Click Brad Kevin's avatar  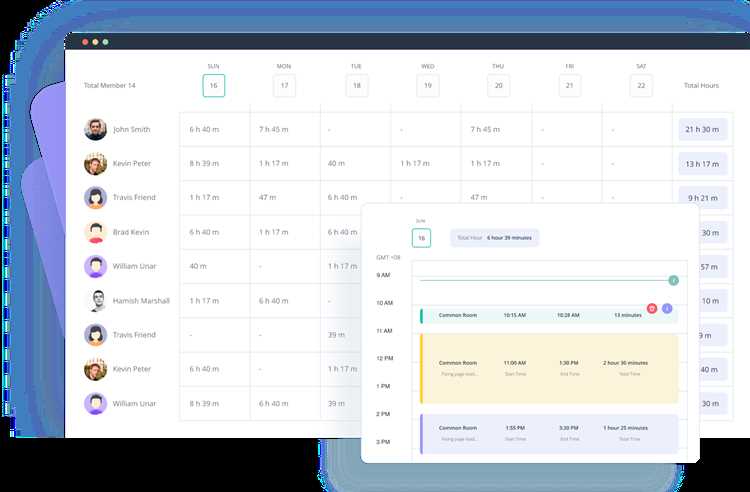click(96, 232)
